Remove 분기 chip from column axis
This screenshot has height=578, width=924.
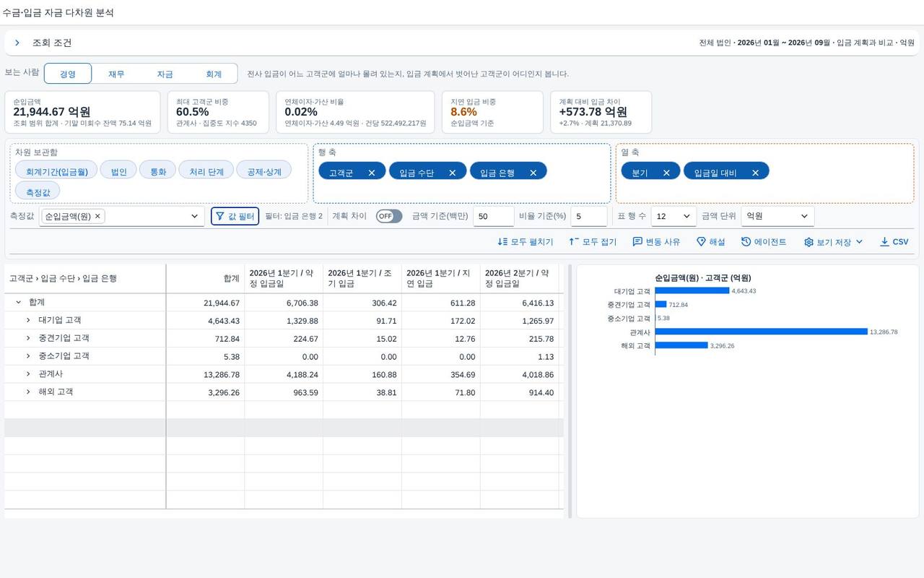(666, 173)
